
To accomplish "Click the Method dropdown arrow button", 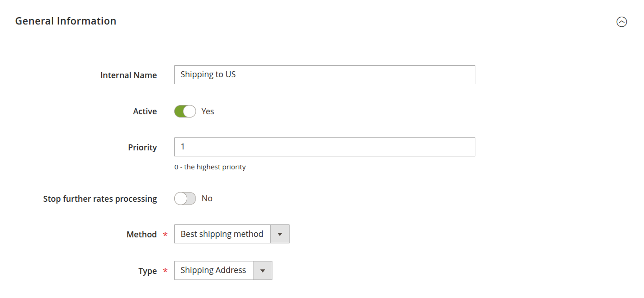I will tap(279, 234).
